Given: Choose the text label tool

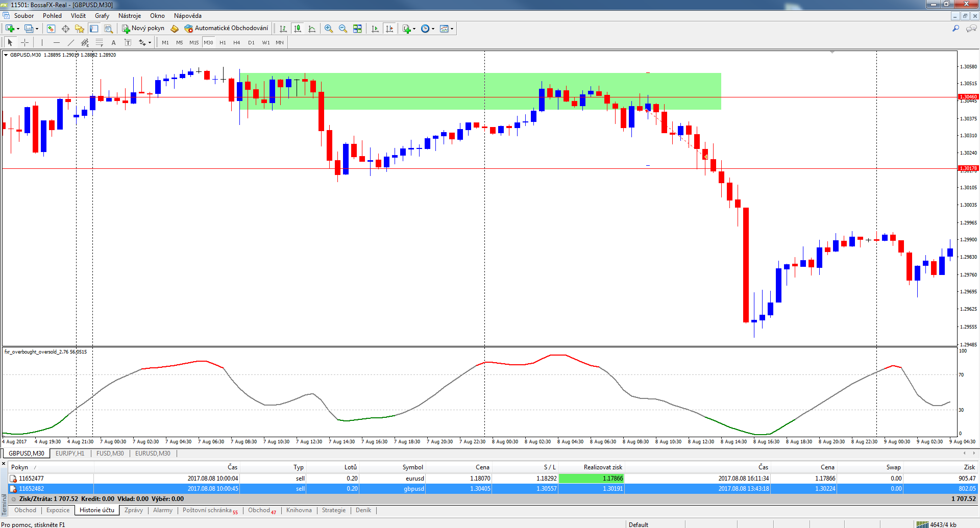Looking at the screenshot, I should (x=113, y=42).
